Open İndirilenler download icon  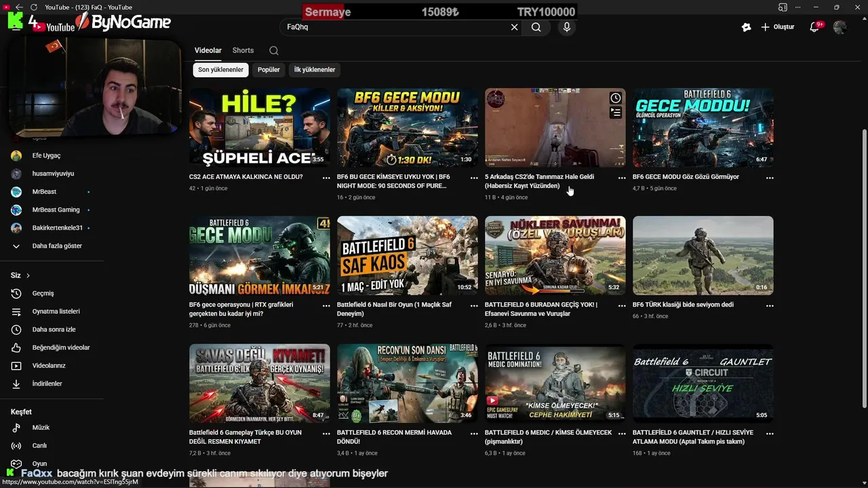[16, 384]
